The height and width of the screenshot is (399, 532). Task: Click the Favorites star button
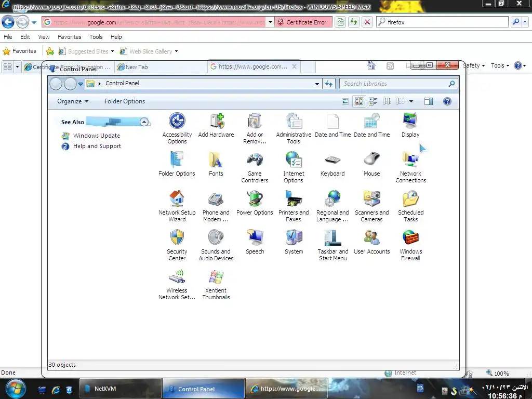click(x=20, y=51)
